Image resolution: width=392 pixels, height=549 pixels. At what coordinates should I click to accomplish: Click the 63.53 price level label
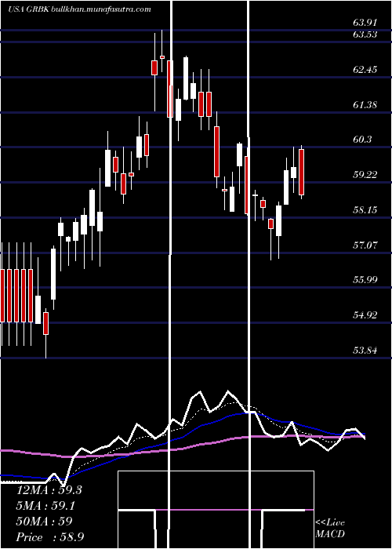(x=365, y=35)
